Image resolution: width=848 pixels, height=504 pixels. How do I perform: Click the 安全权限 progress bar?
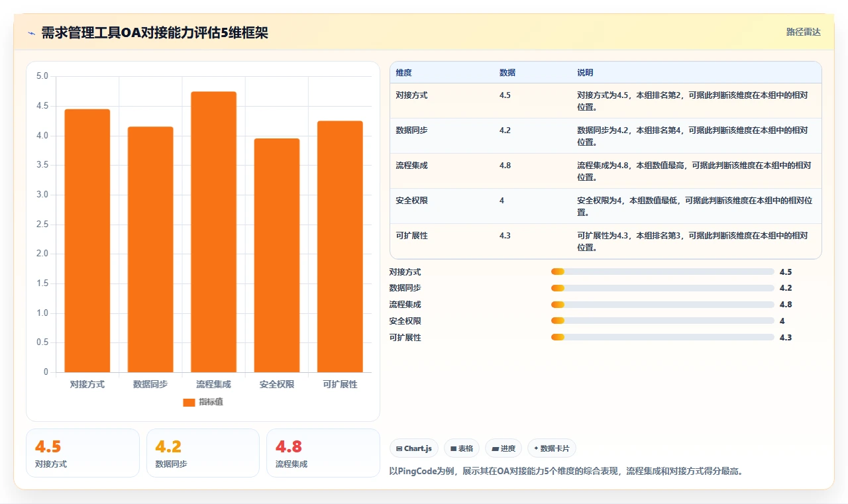tap(662, 321)
